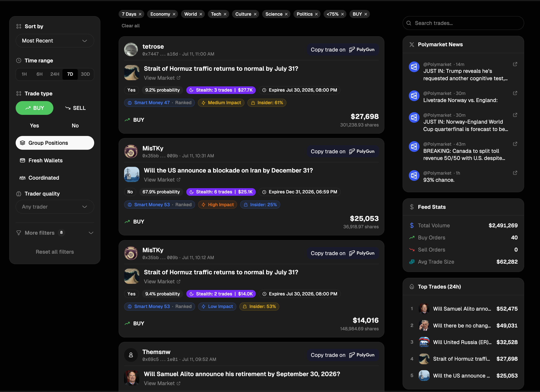Image resolution: width=540 pixels, height=392 pixels.
Task: Remove the Tech filter chip
Action: 225,14
